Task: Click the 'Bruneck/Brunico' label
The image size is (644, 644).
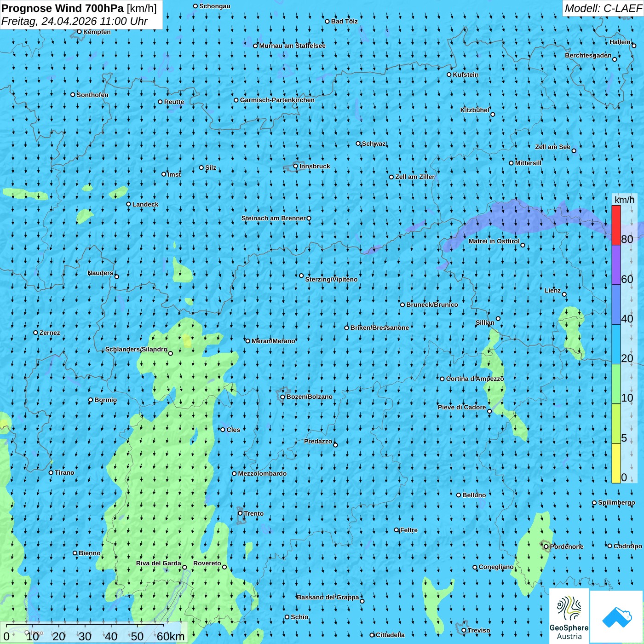Action: click(x=432, y=305)
